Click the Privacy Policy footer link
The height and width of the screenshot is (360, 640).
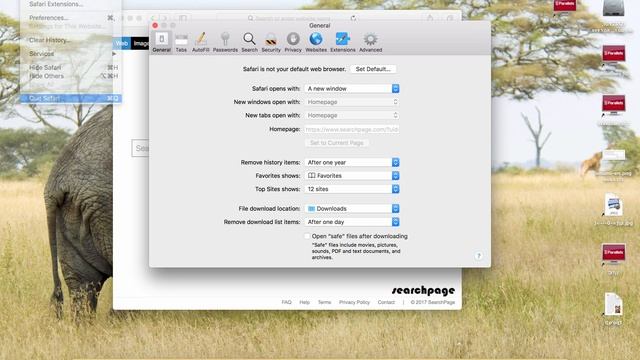(x=354, y=302)
